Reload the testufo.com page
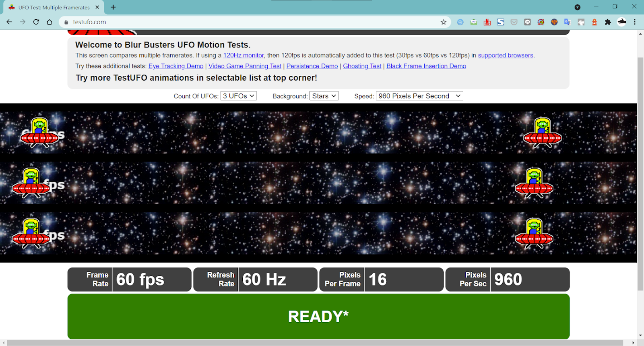The height and width of the screenshot is (346, 644). (x=36, y=22)
